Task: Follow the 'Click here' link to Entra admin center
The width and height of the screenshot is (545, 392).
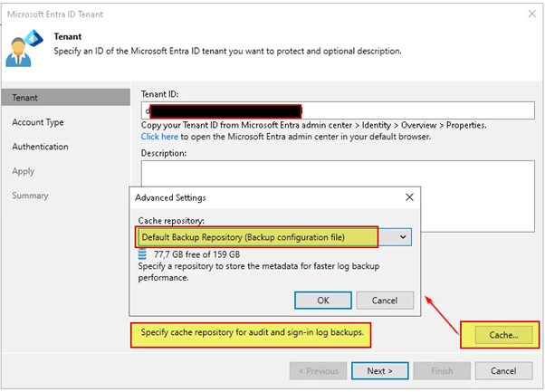Action: click(x=159, y=137)
